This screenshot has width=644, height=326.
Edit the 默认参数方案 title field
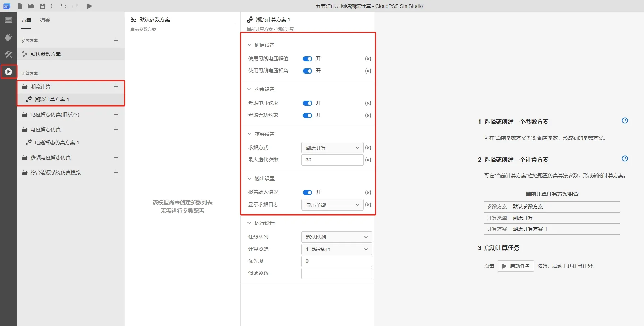coord(186,19)
